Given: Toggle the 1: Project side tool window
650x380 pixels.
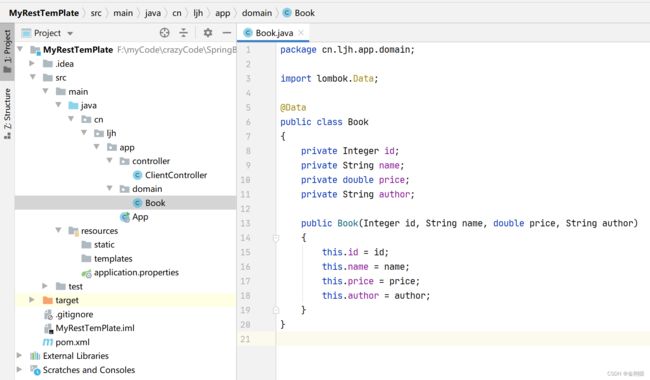Looking at the screenshot, I should [x=7, y=51].
